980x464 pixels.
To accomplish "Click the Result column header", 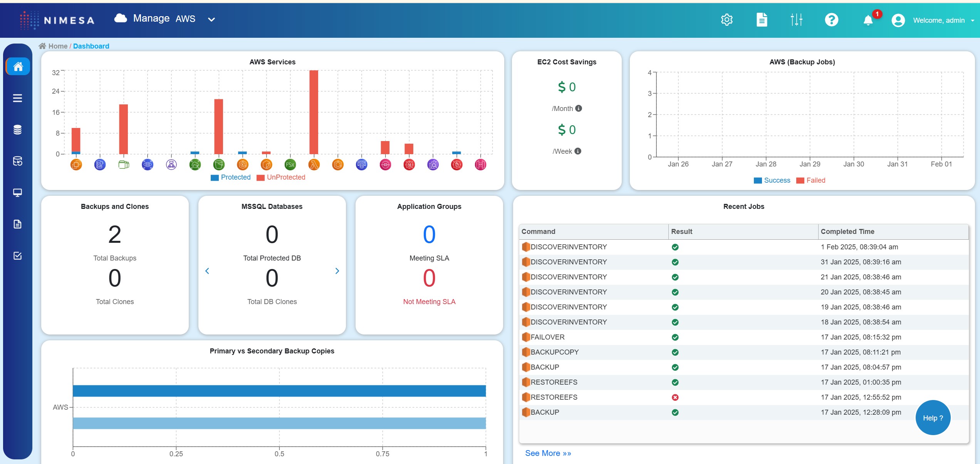I will (743, 232).
